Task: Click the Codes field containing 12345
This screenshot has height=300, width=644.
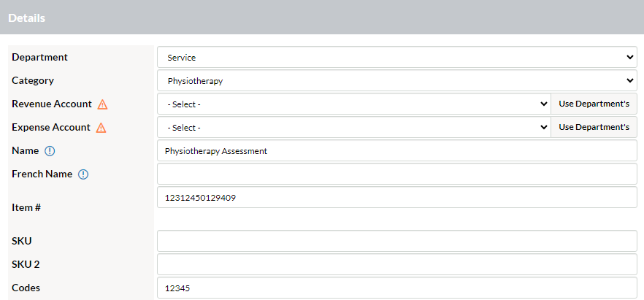Action: 396,288
